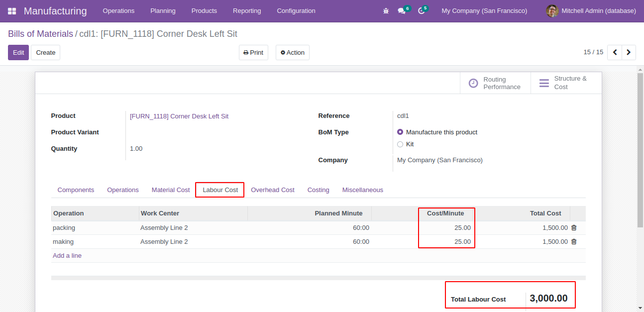This screenshot has width=644, height=312.
Task: Open the activities clock icon
Action: (x=421, y=10)
